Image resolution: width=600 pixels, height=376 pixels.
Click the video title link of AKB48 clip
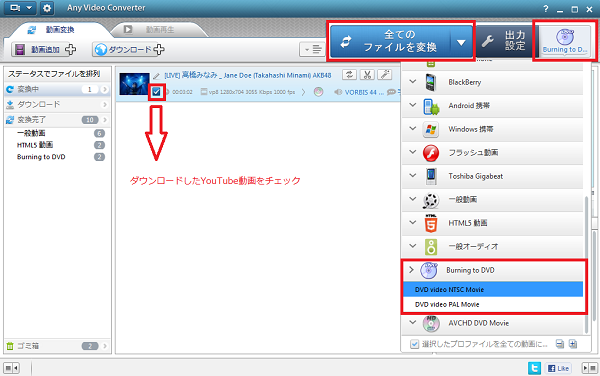click(x=248, y=75)
